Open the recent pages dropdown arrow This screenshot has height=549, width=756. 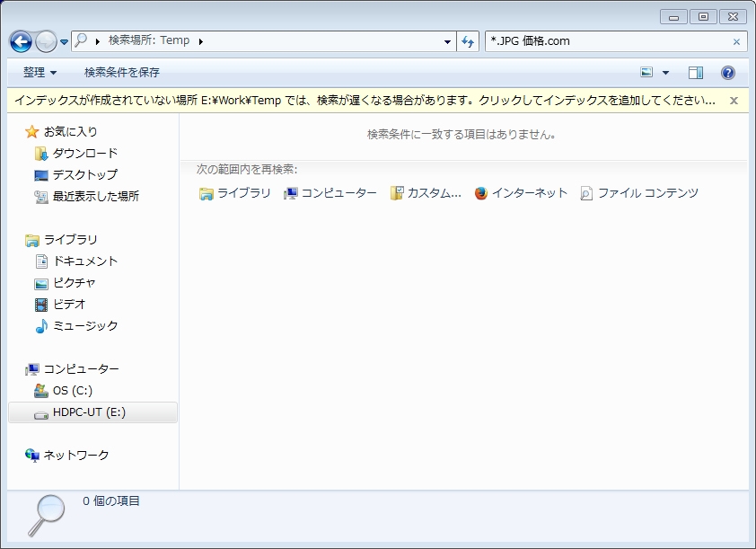64,42
